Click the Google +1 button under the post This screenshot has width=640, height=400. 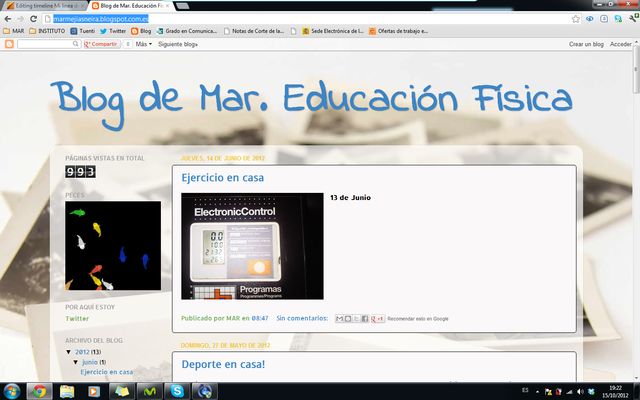tap(378, 319)
